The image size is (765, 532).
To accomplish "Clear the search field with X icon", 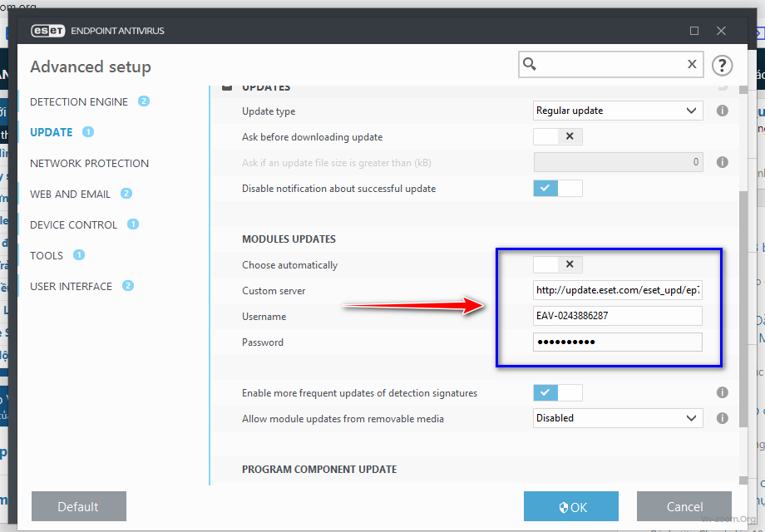I will [x=692, y=64].
